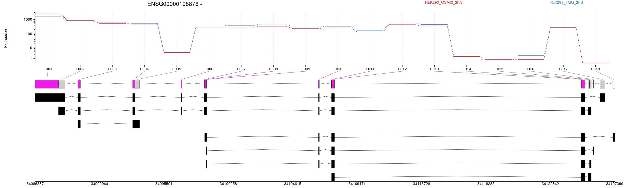
Task: Click genomic coordinate 34090944
Action: [99, 184]
